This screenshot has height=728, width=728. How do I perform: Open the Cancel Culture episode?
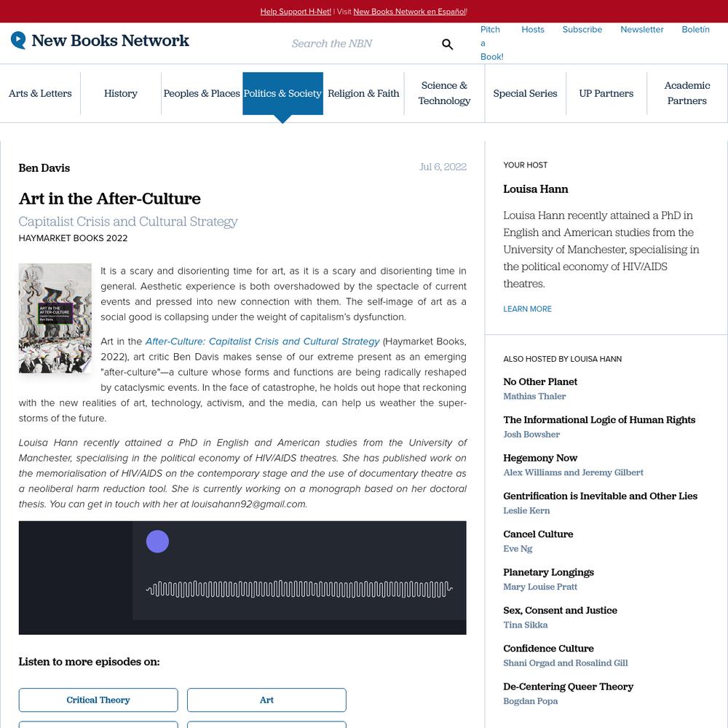(x=538, y=534)
